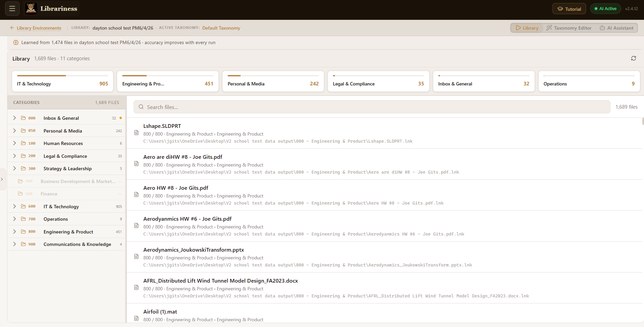Image resolution: width=644 pixels, height=327 pixels.
Task: Click the v2.4.12 version label
Action: coord(631,9)
